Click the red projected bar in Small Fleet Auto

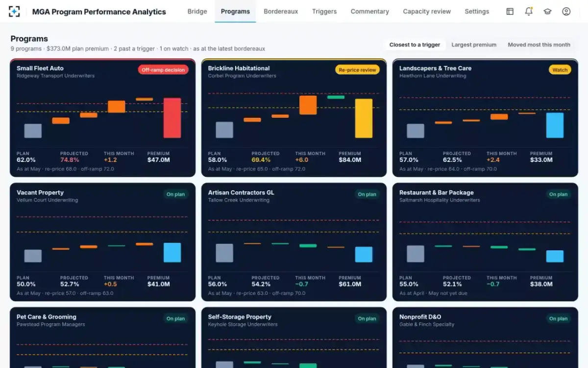point(172,118)
